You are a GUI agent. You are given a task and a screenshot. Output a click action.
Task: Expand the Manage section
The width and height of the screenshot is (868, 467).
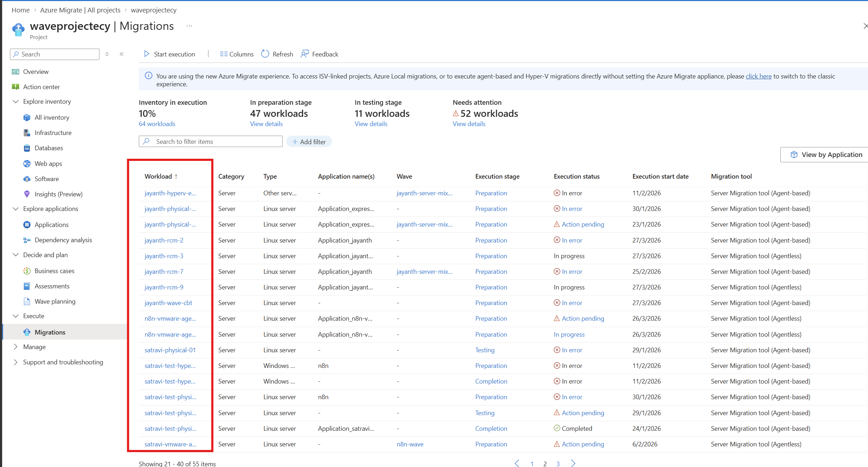point(16,347)
